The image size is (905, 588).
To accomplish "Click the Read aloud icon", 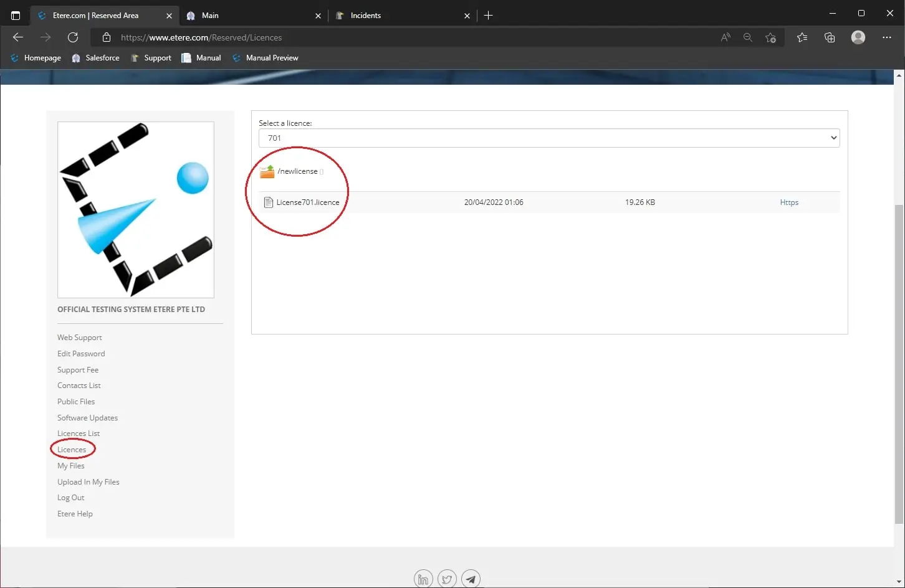I will [x=725, y=37].
